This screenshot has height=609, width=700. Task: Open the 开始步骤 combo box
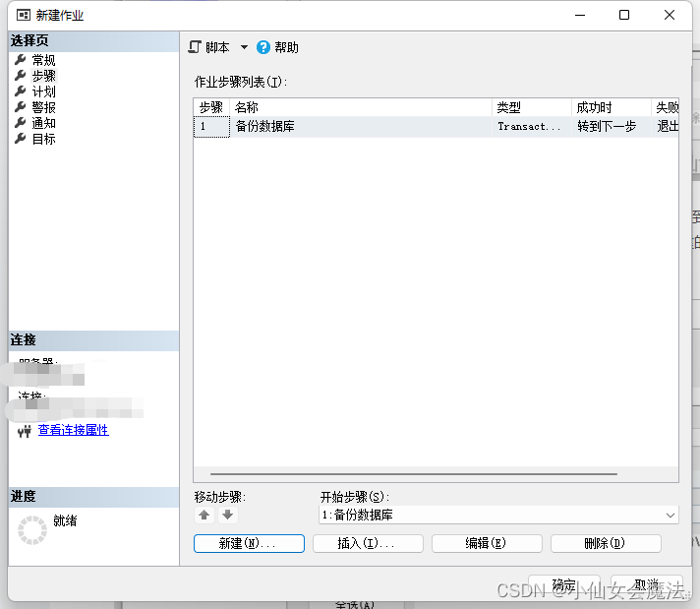498,515
